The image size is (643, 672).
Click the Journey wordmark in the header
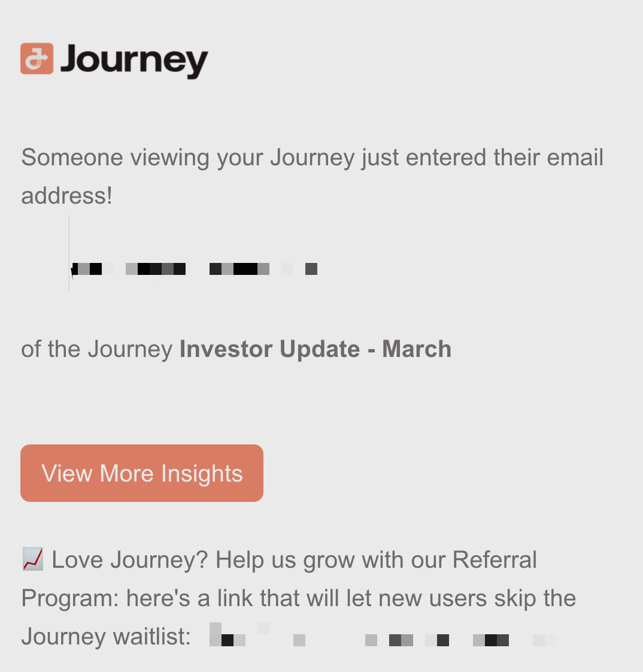(134, 60)
